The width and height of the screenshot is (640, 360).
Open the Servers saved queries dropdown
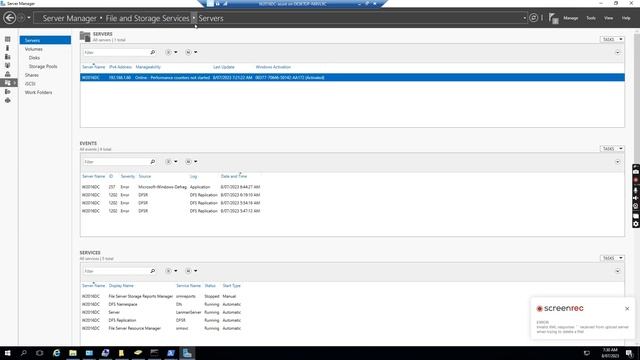(x=191, y=52)
